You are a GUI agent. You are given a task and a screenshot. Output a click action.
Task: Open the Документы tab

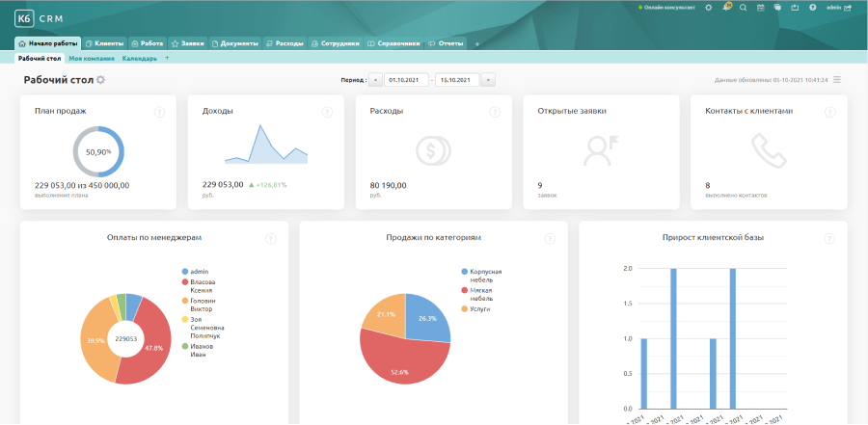(x=236, y=43)
